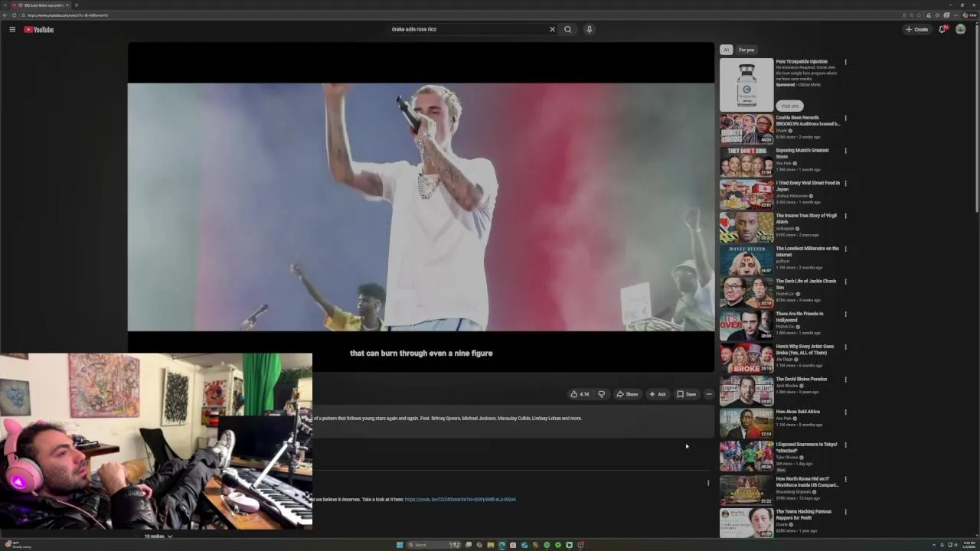The height and width of the screenshot is (551, 980).
Task: Open the Create menu button
Action: tap(916, 29)
